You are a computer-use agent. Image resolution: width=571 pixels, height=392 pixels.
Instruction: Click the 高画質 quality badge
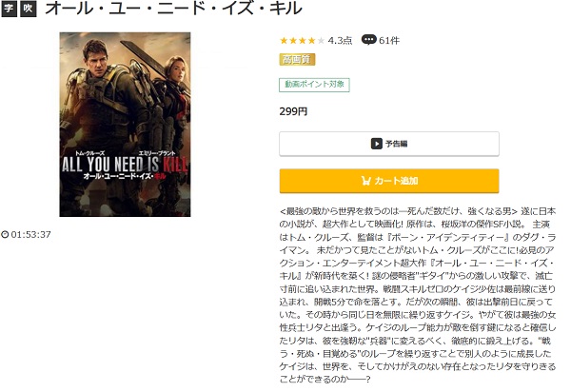coord(297,59)
